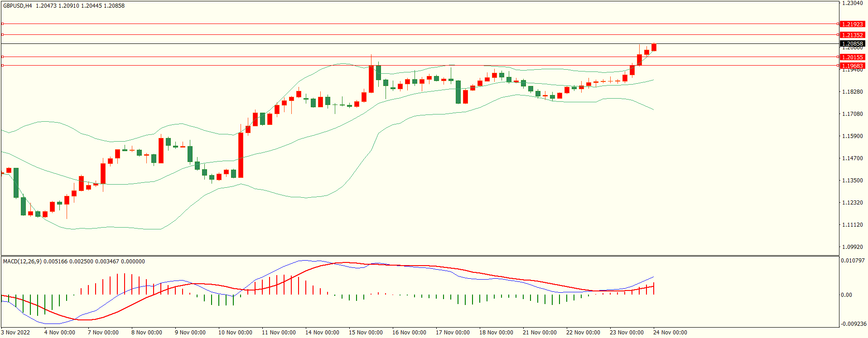Click the 1.09920 price axis value
The image size is (868, 338).
tap(852, 247)
